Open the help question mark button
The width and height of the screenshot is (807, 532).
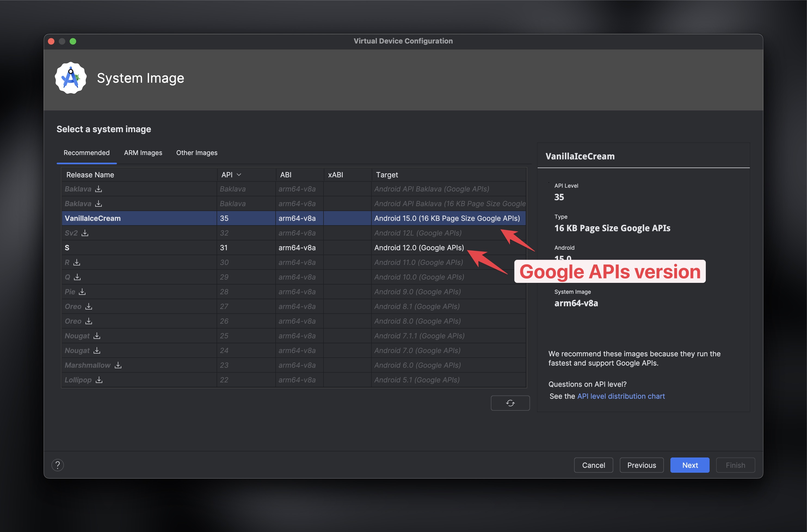click(x=58, y=465)
